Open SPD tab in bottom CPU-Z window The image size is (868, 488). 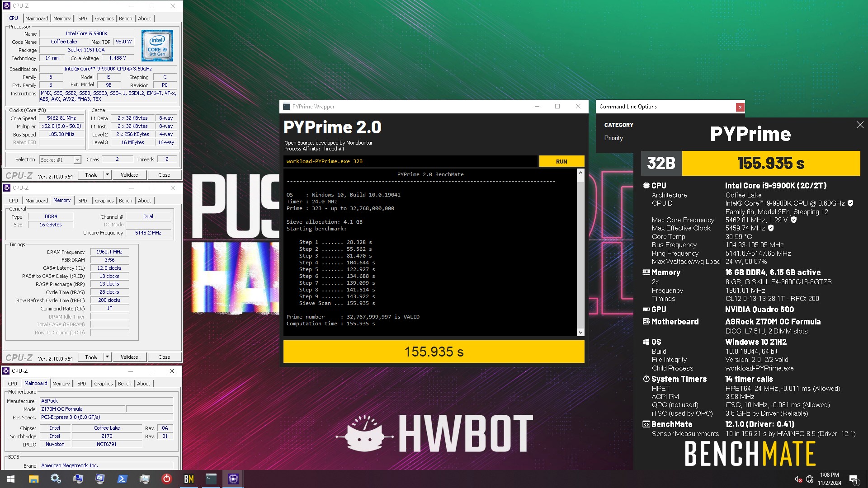coord(81,384)
